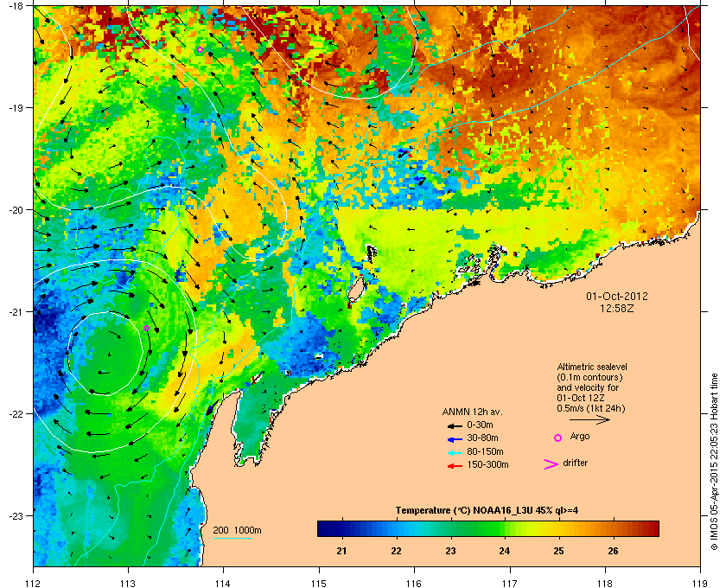726x588 pixels.
Task: Click the ANMN 12h av. legend heading
Action: [472, 412]
